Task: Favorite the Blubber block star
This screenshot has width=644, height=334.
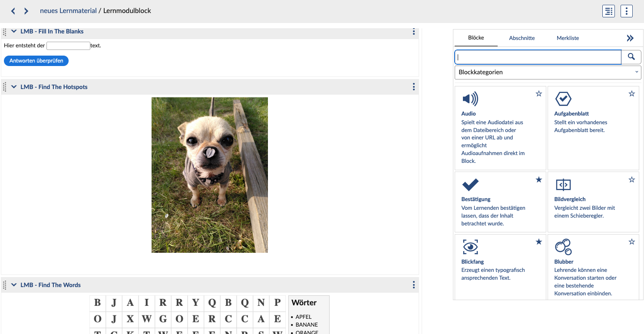Action: pyautogui.click(x=632, y=241)
